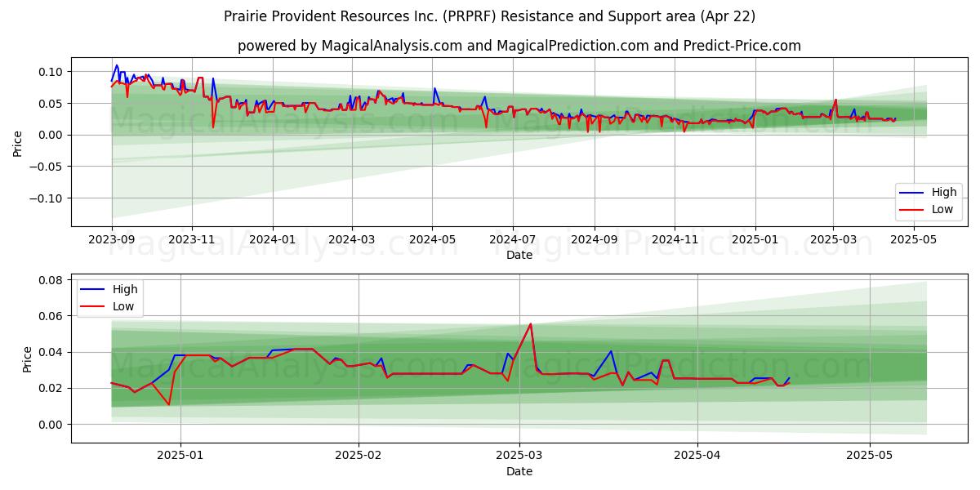Click the 0.10 price tick on top chart
Viewport: 980px width, 490px height.
51,72
